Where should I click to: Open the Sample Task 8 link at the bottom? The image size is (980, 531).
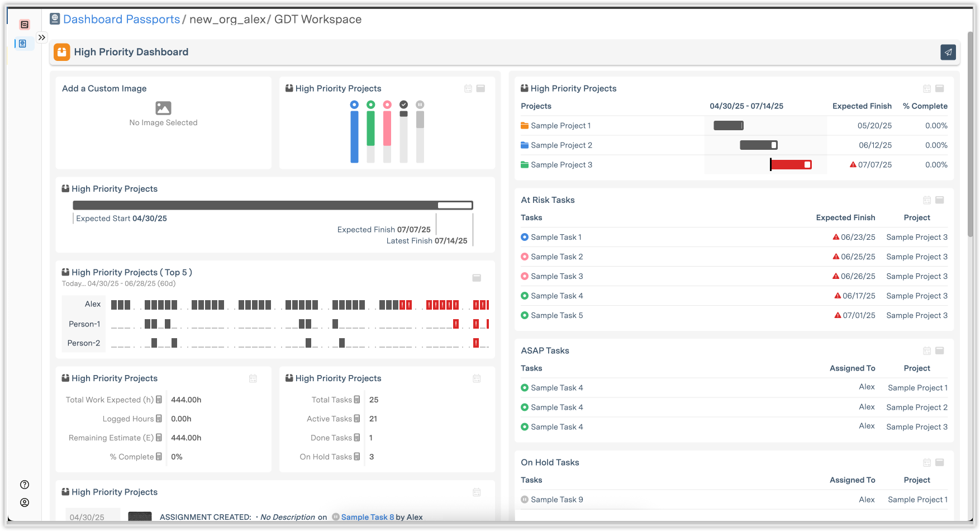(x=367, y=517)
